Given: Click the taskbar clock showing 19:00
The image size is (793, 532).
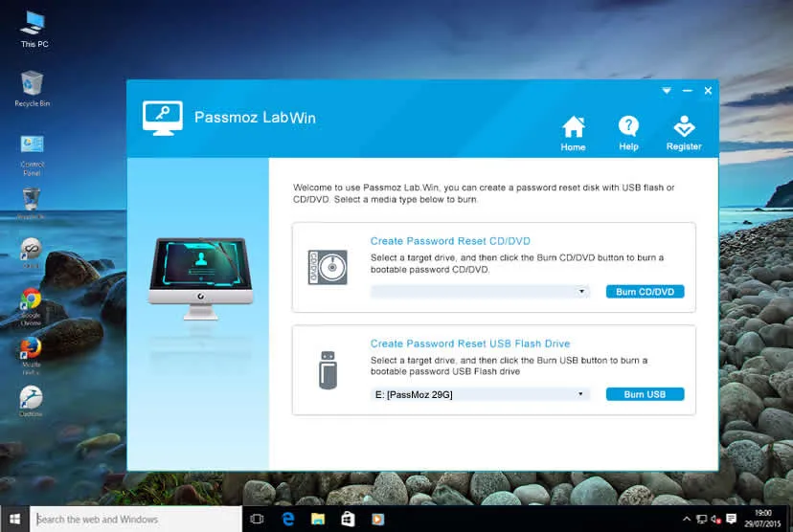Looking at the screenshot, I should coord(762,519).
